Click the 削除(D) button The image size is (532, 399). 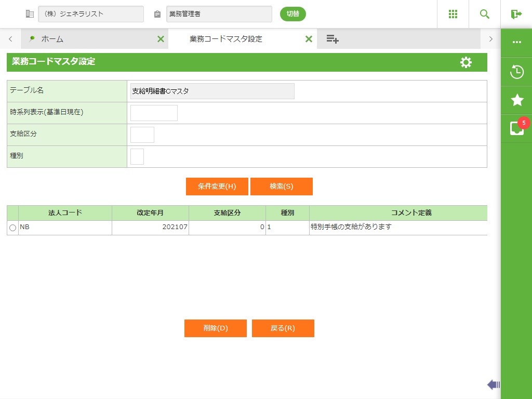point(215,328)
